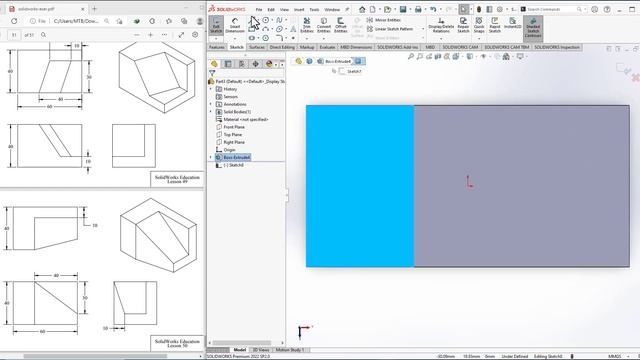640x360 pixels.
Task: Select the Circle sketch tool
Action: (x=266, y=20)
